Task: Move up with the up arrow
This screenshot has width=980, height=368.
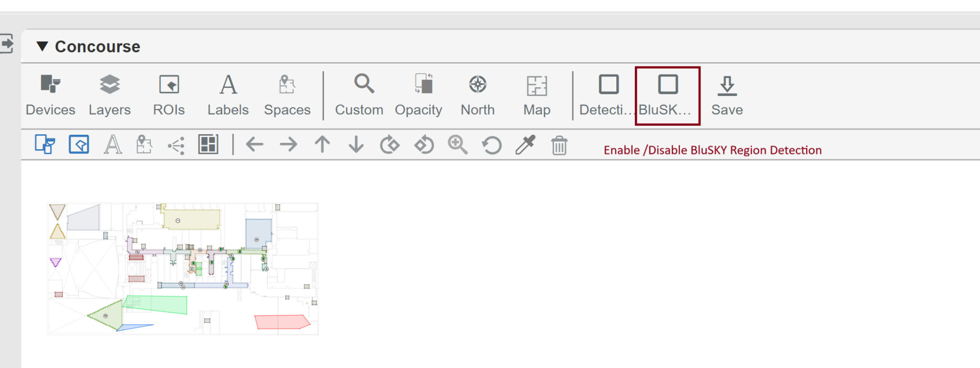Action: [x=323, y=144]
